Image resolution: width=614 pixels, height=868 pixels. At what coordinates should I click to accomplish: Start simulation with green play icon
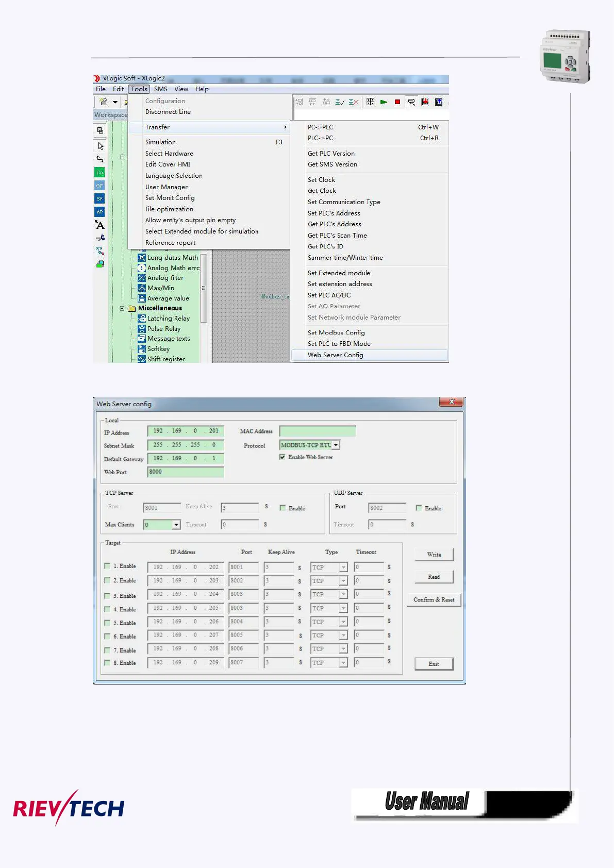(x=384, y=102)
